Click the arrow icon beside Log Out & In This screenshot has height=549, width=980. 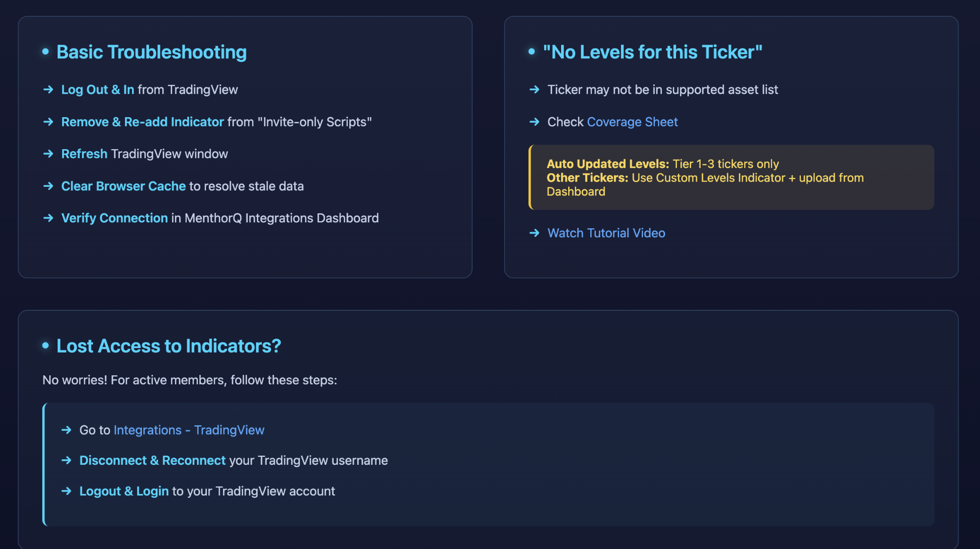(x=48, y=90)
